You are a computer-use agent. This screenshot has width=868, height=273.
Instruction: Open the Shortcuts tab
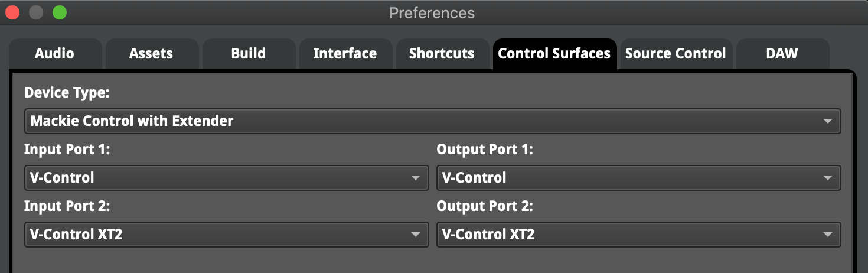pos(442,54)
